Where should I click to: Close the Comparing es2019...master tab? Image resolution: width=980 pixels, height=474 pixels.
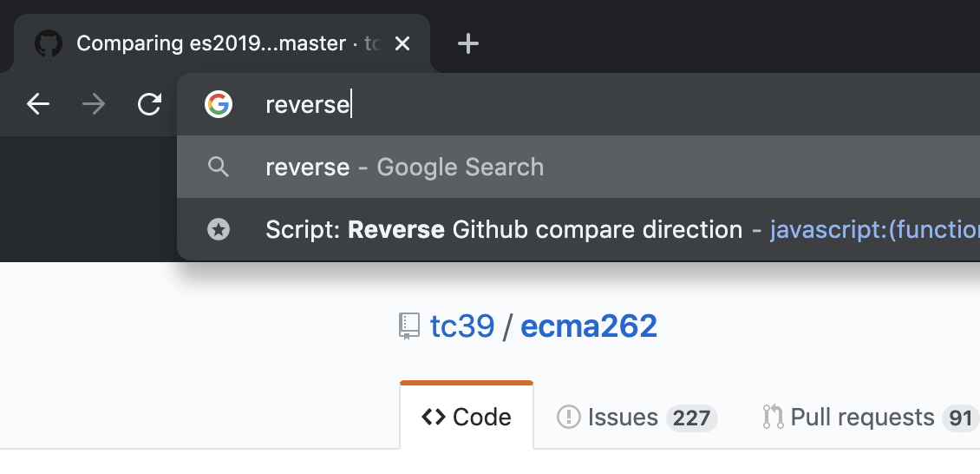(x=402, y=43)
